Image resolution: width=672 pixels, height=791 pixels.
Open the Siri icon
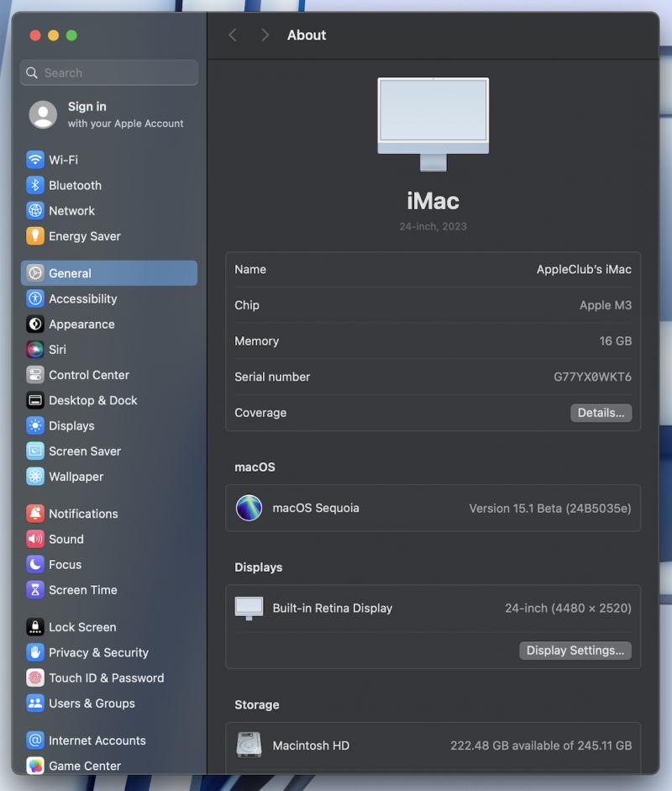click(35, 349)
